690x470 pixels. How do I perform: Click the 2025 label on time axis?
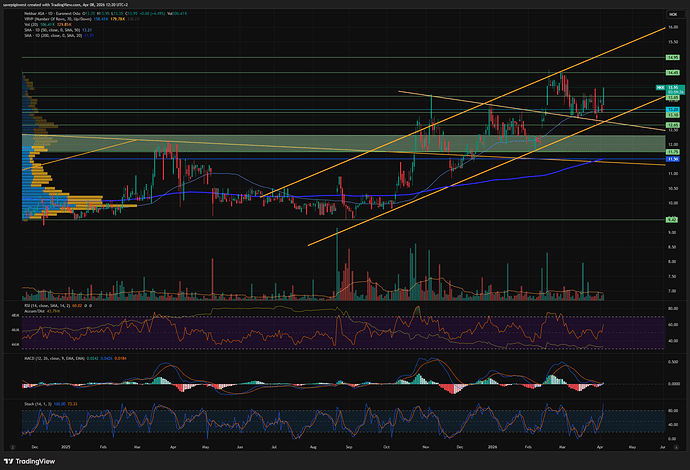point(66,447)
